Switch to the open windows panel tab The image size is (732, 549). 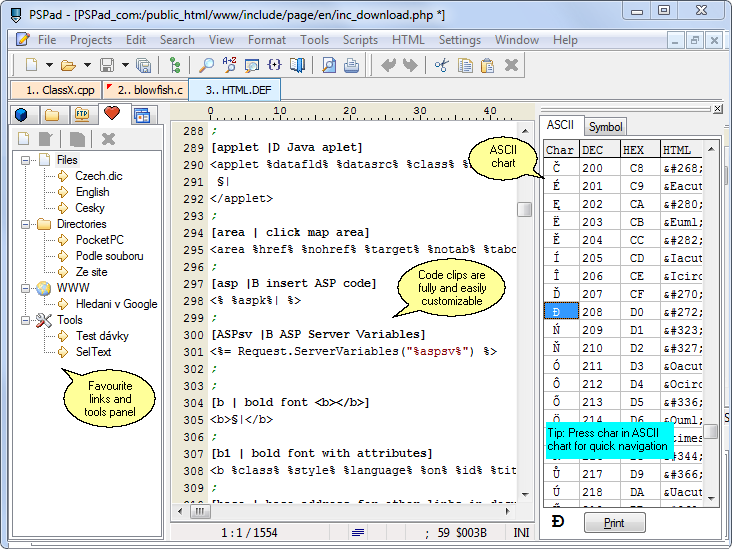point(142,115)
